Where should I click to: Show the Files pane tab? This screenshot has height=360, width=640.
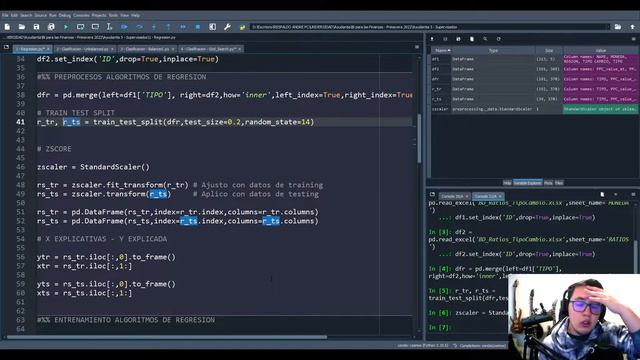(x=559, y=183)
